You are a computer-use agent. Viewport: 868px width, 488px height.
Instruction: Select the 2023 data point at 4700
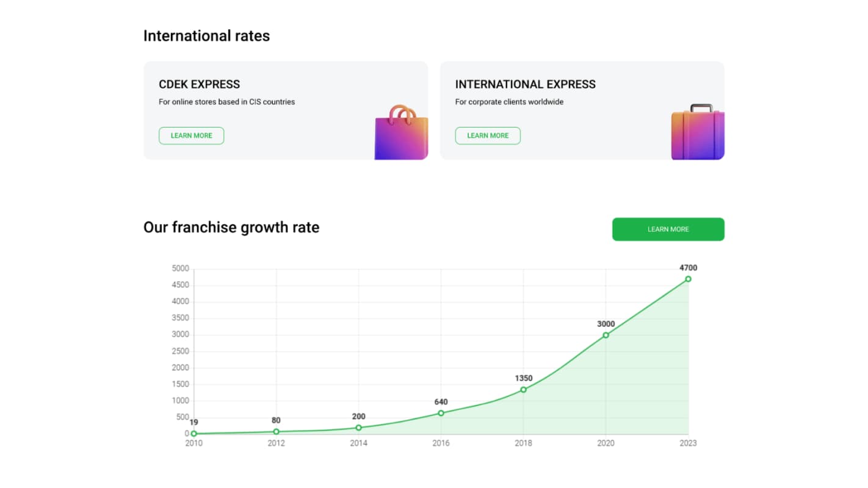tap(688, 279)
